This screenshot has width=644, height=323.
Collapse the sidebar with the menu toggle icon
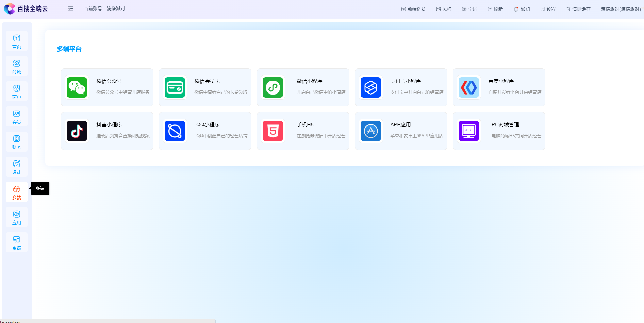pyautogui.click(x=71, y=9)
